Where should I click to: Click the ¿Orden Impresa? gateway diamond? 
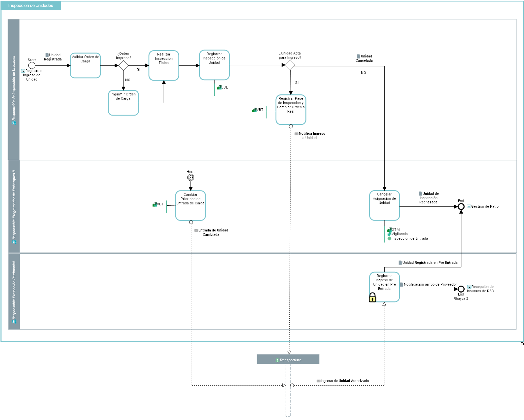123,65
